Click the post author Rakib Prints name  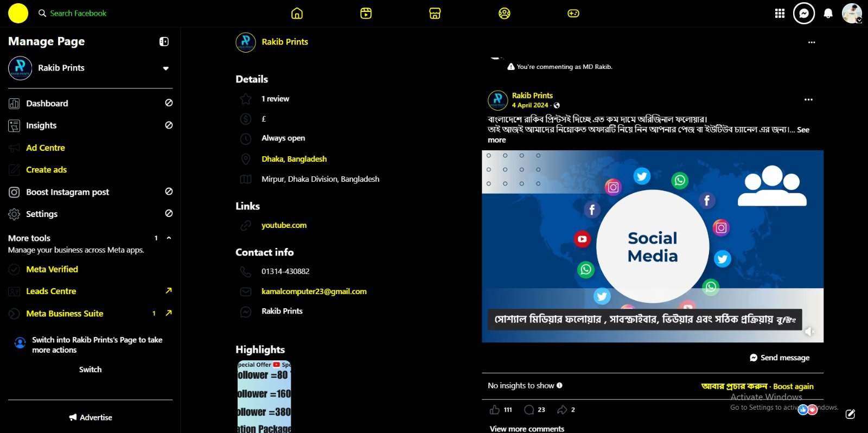pyautogui.click(x=532, y=95)
